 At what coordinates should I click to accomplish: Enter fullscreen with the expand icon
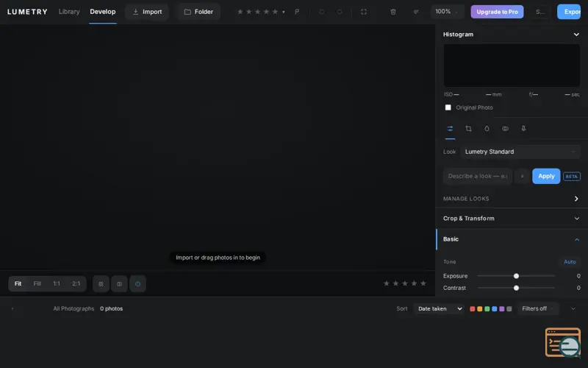[364, 12]
